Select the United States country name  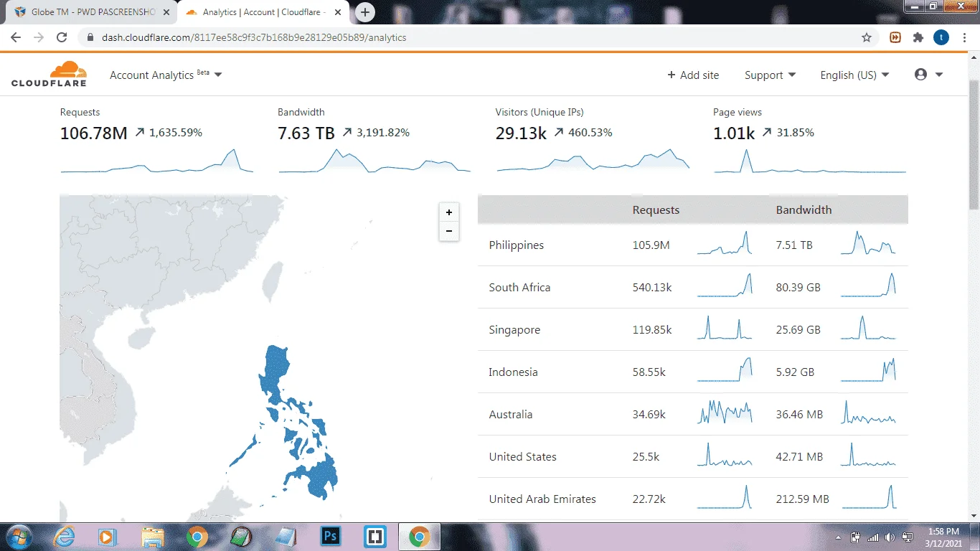pos(522,457)
